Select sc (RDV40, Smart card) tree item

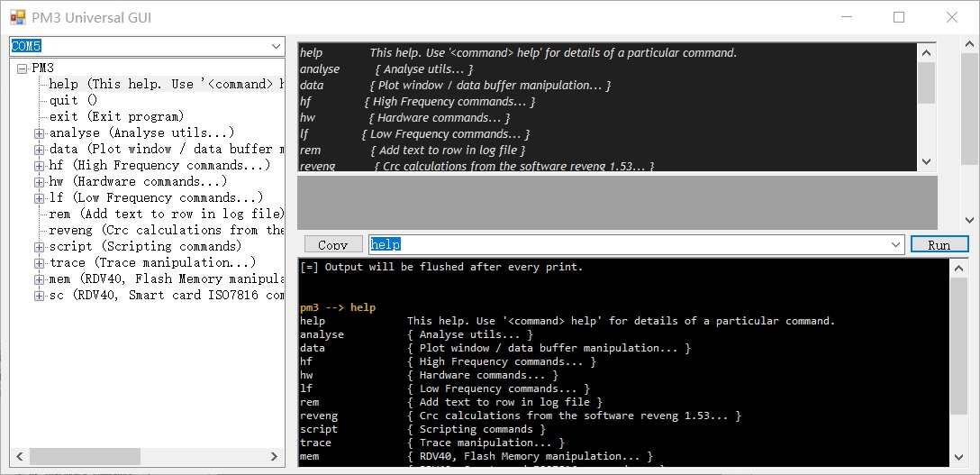[167, 295]
